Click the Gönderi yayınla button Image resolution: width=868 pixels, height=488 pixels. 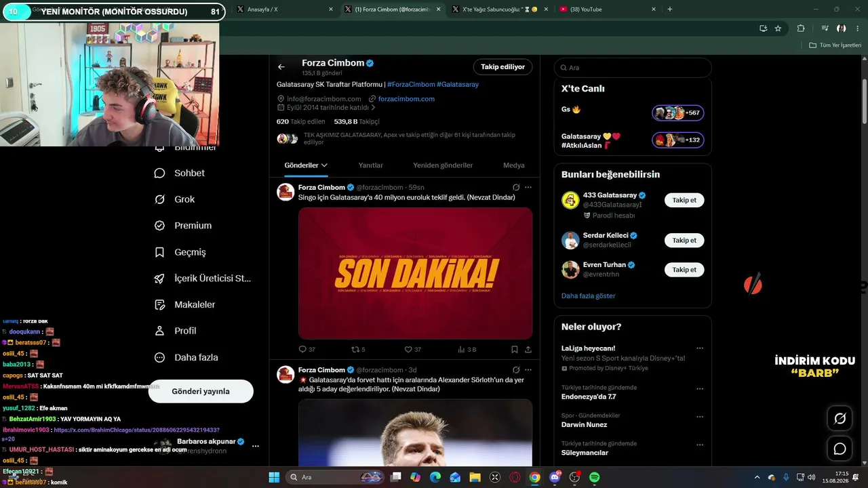pos(201,391)
